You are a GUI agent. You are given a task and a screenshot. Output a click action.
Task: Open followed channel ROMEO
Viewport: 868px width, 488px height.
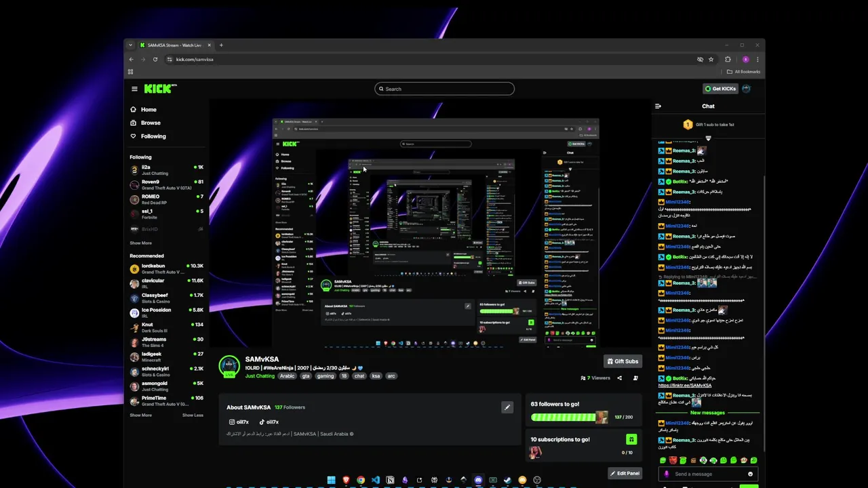[x=167, y=199]
